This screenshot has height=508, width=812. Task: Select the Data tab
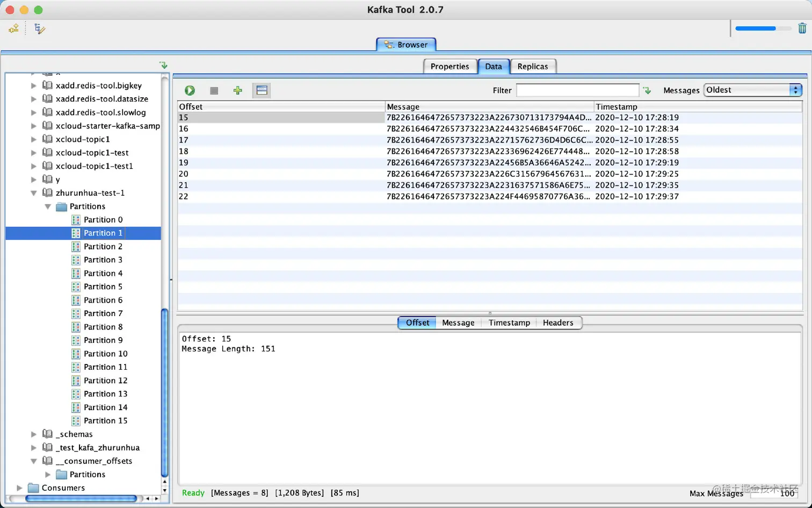[x=494, y=66]
